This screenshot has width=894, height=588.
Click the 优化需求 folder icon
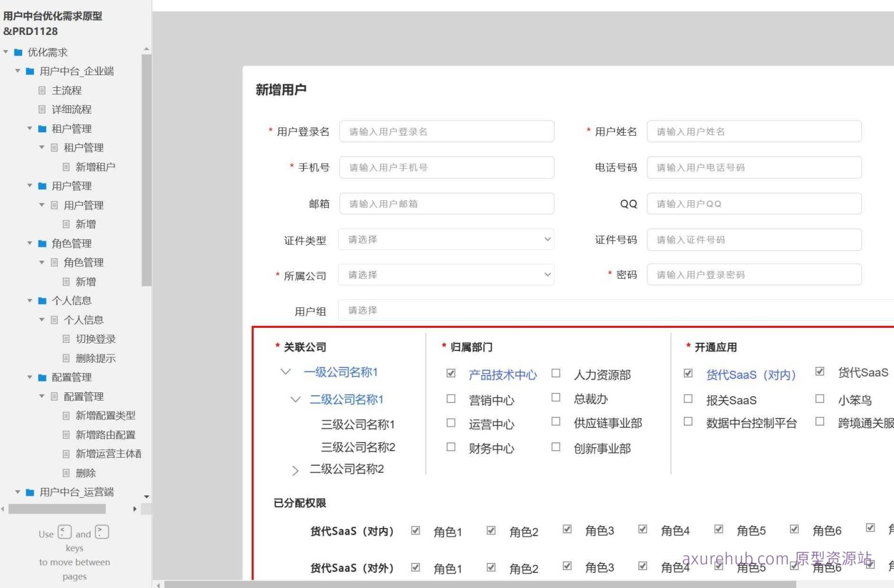(x=18, y=52)
